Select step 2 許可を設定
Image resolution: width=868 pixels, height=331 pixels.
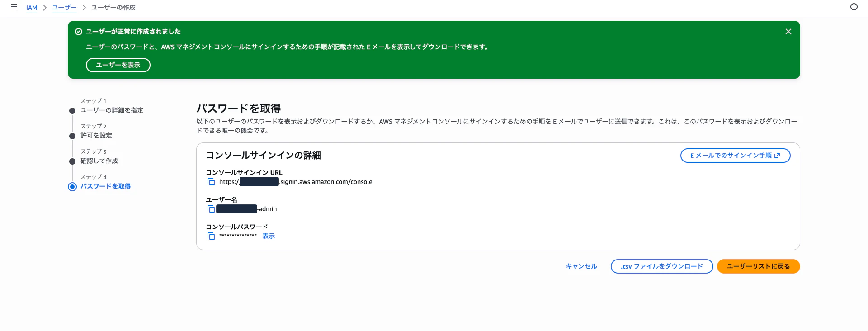[96, 136]
